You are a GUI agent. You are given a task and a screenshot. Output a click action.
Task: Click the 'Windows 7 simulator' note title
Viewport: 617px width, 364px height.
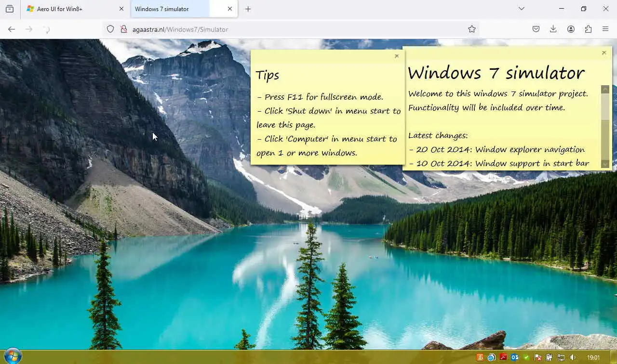(x=496, y=73)
